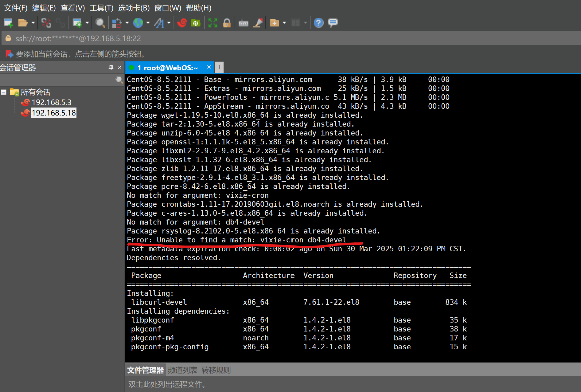Close the session manager panel

click(119, 67)
